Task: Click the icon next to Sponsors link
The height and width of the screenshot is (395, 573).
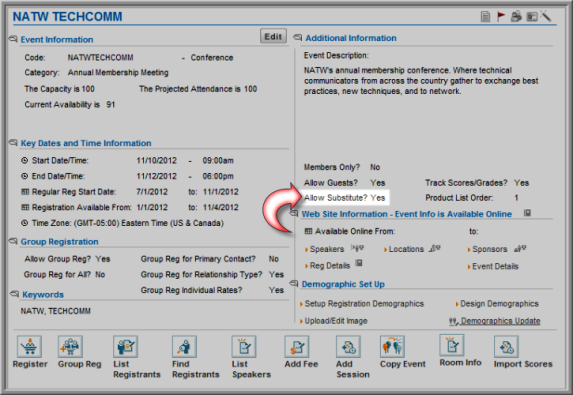Action: pos(520,248)
